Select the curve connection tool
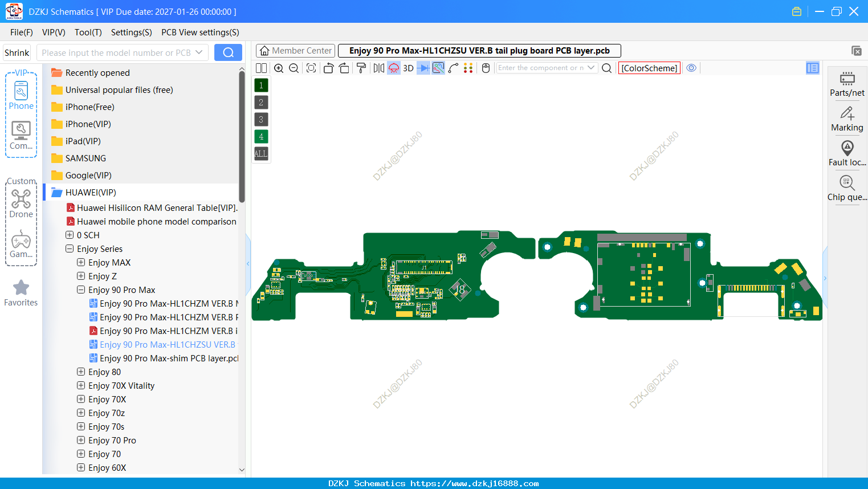The image size is (868, 489). pos(453,68)
